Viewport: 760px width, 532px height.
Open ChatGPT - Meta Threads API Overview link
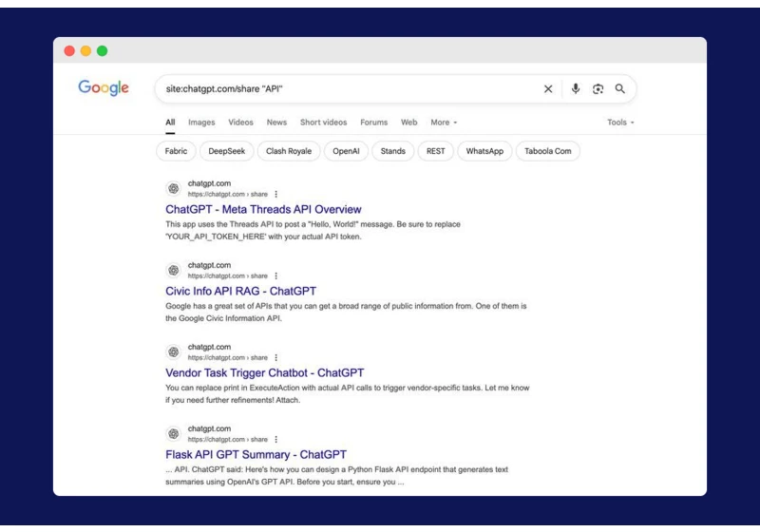pos(263,209)
